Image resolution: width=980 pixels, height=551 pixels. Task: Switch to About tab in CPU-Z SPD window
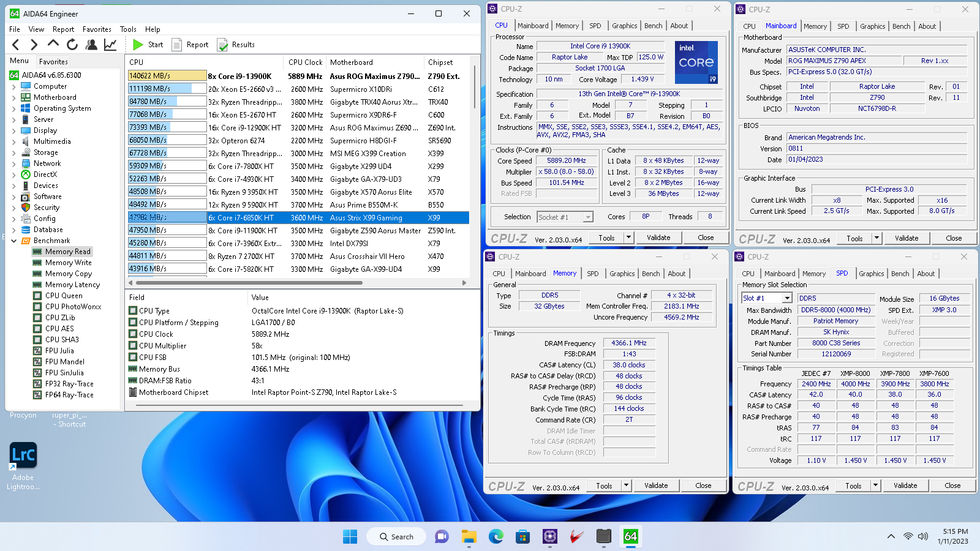click(x=925, y=274)
